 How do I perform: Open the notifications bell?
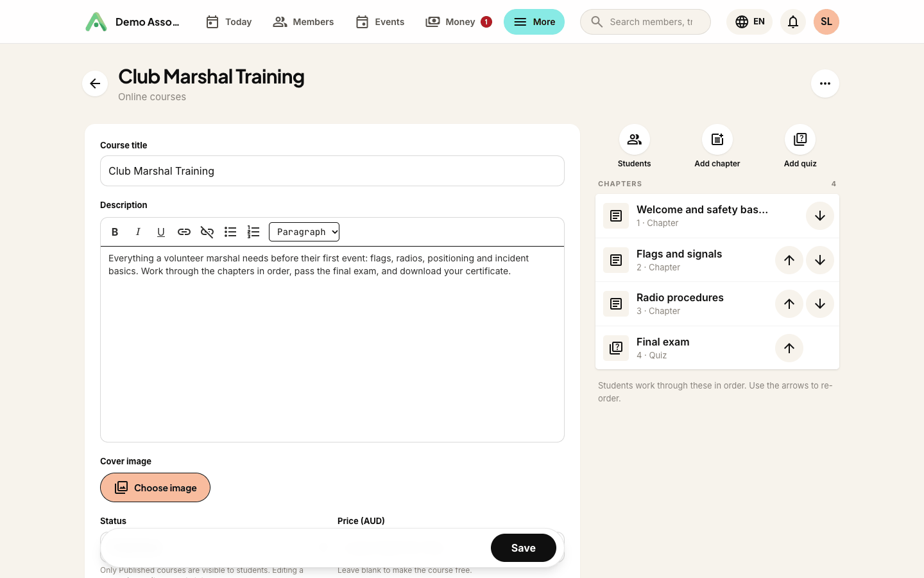pyautogui.click(x=793, y=22)
